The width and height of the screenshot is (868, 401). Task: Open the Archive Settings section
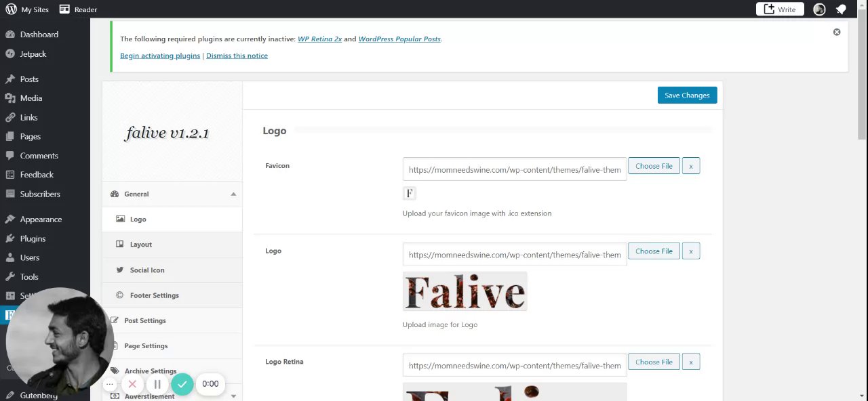point(172,371)
